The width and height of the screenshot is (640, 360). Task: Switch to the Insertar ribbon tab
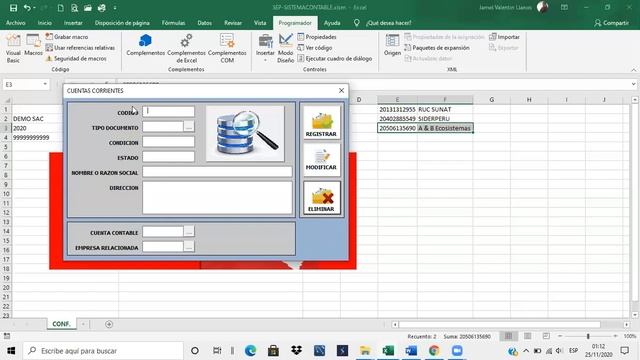tap(73, 23)
